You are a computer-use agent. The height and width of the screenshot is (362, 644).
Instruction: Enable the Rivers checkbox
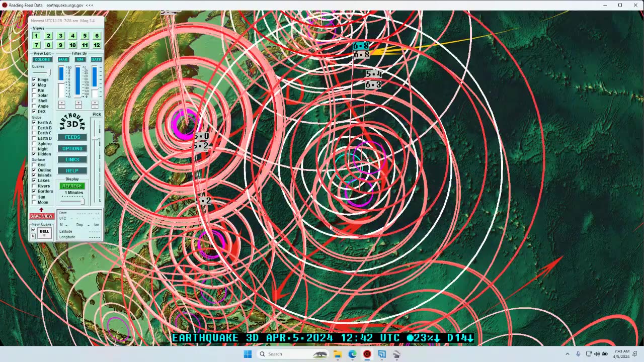[x=34, y=186]
